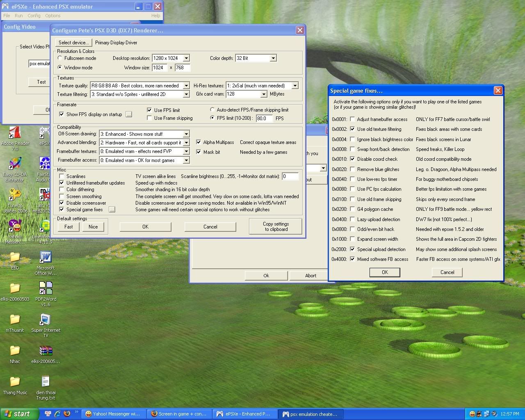Click Show FPS display on startup ellipsis button

pos(129,114)
